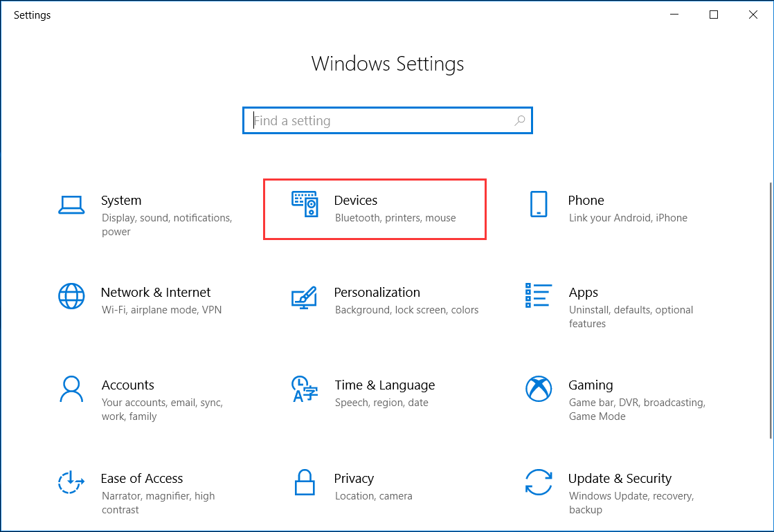The image size is (774, 532).
Task: Click the Update & Security refresh icon
Action: pyautogui.click(x=539, y=482)
